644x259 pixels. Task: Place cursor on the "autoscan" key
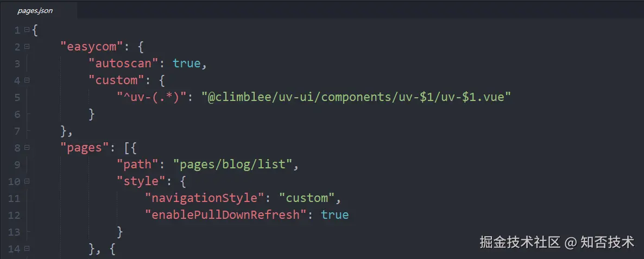[x=123, y=64]
